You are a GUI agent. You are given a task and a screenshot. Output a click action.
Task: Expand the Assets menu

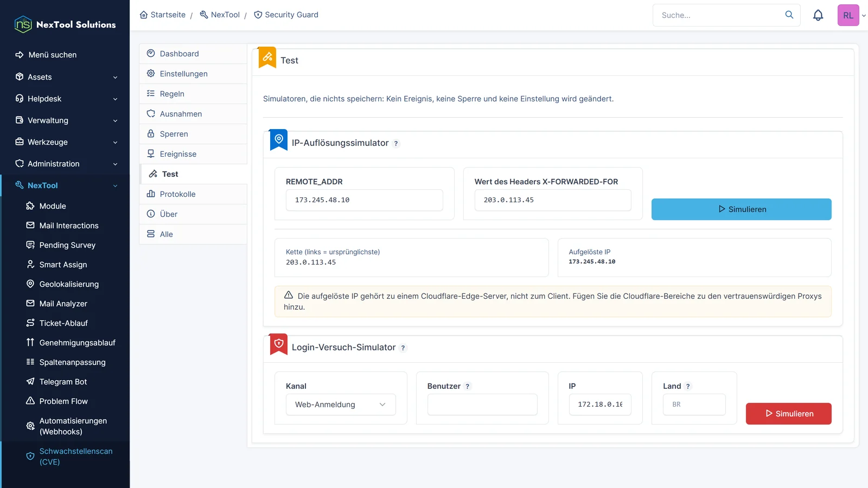click(65, 77)
